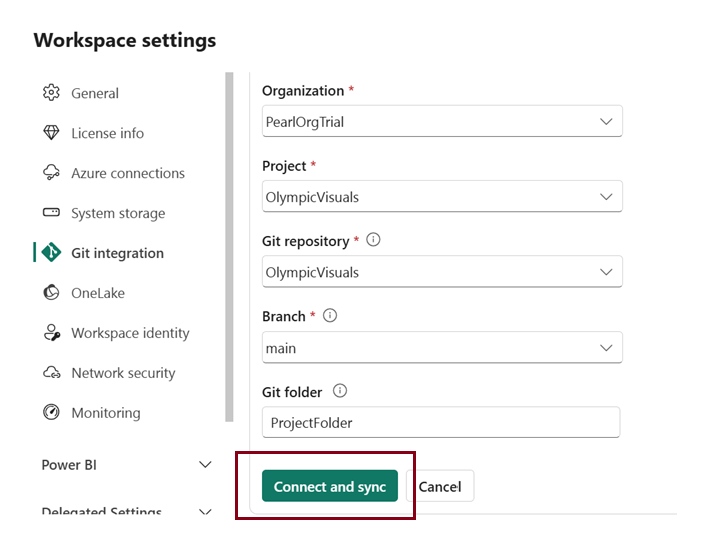Click the OneLake icon in sidebar

[x=51, y=293]
